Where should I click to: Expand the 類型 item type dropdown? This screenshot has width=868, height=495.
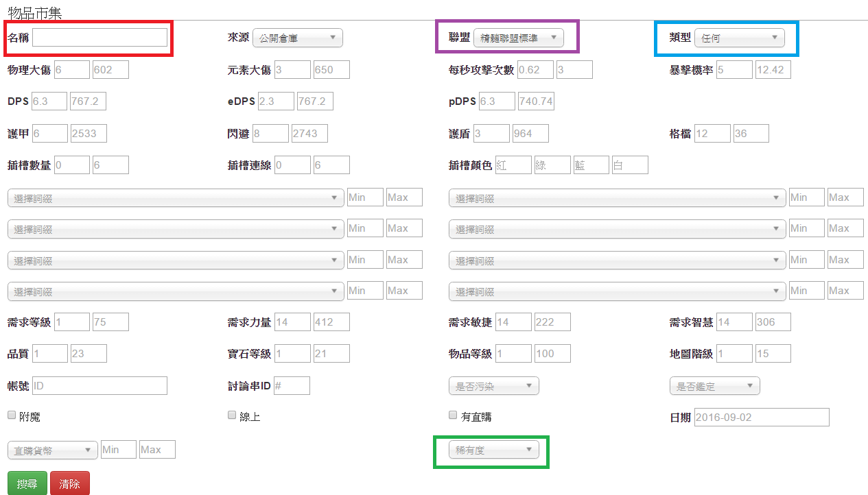pos(739,38)
